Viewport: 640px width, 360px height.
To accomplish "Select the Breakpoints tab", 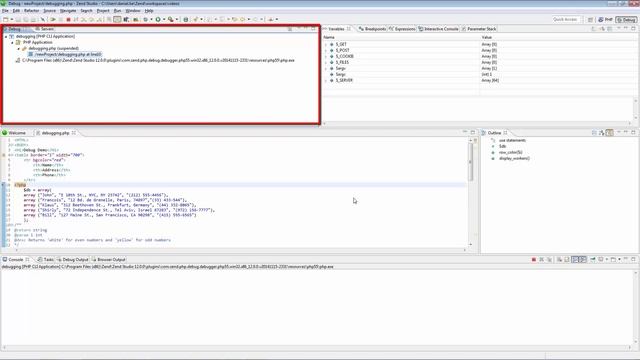I will pyautogui.click(x=372, y=29).
